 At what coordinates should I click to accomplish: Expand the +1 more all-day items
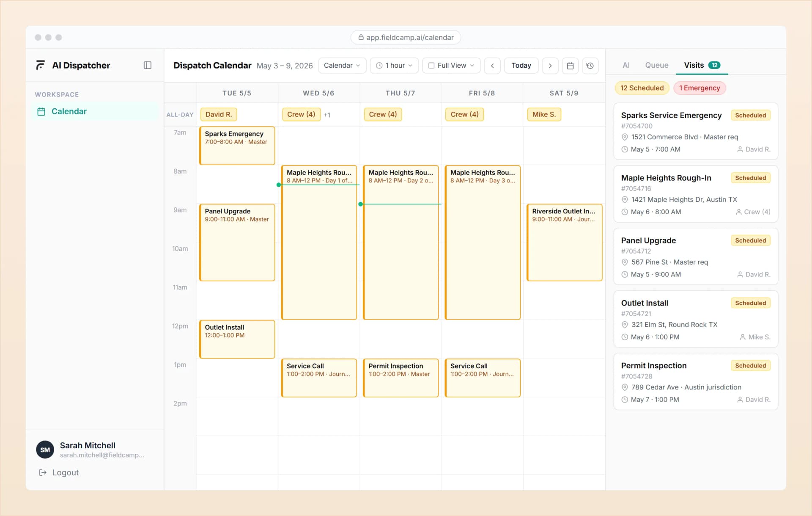[327, 115]
